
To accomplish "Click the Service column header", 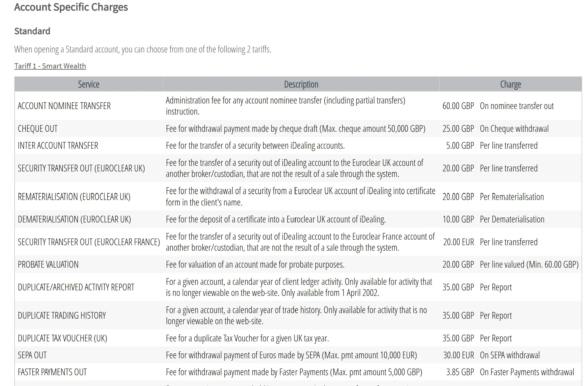I will (89, 84).
